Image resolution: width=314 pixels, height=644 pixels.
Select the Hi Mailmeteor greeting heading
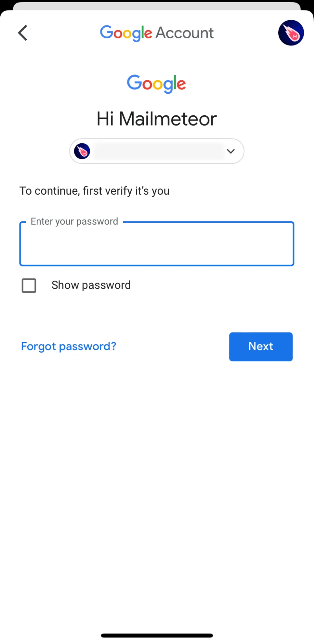coord(156,119)
